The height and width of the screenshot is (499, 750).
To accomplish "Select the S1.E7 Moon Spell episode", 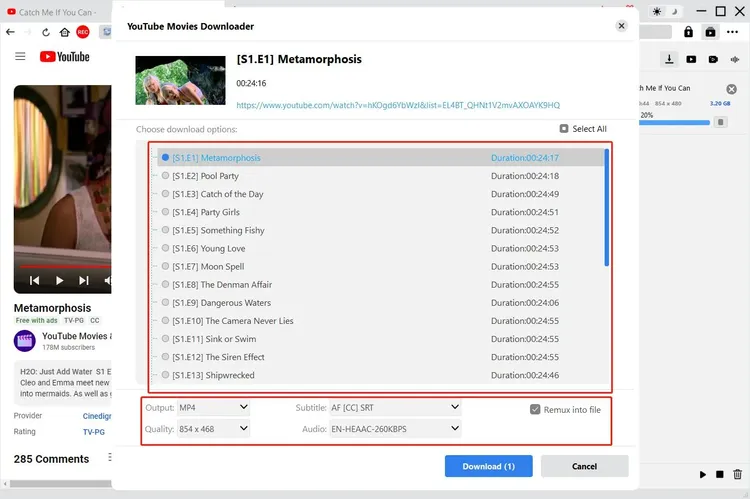I will point(165,267).
